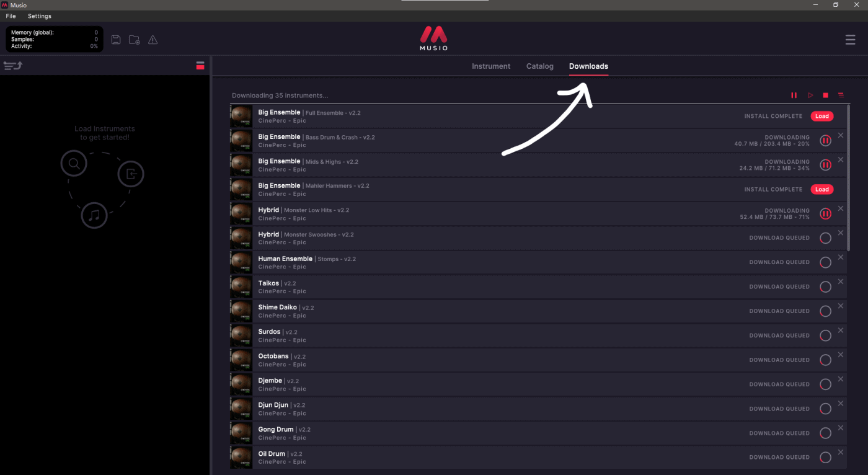The height and width of the screenshot is (475, 868).
Task: Click the downloads list vertical scrollbar
Action: point(848,178)
